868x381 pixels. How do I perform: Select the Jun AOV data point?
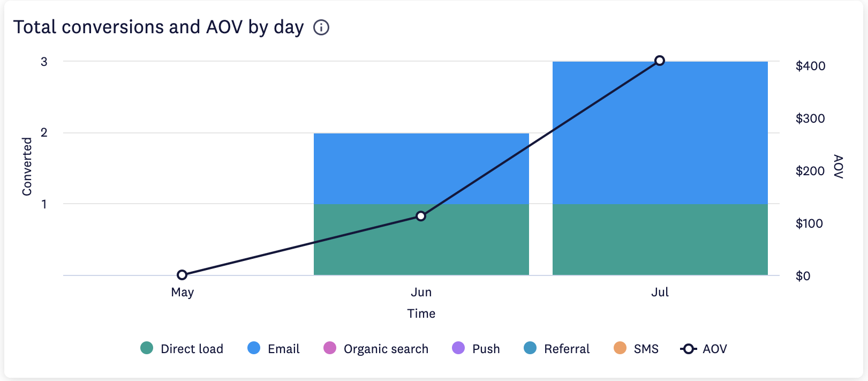coord(421,216)
